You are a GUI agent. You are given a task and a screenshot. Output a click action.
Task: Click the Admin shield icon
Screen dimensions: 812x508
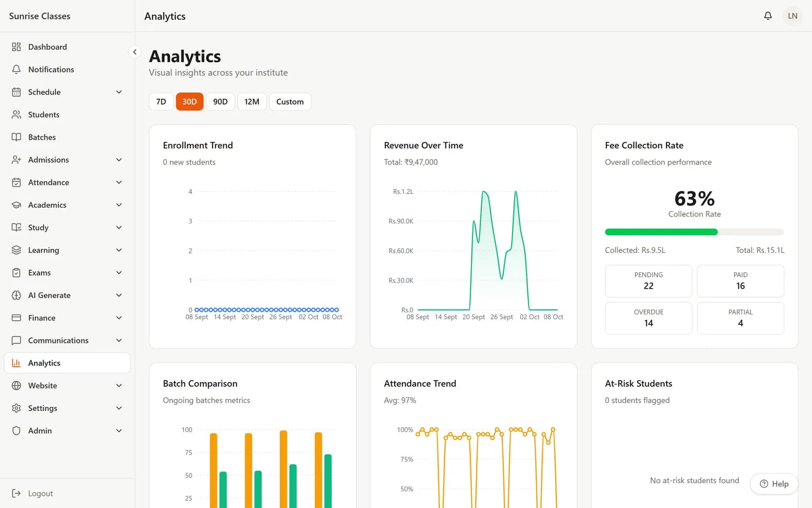point(16,431)
